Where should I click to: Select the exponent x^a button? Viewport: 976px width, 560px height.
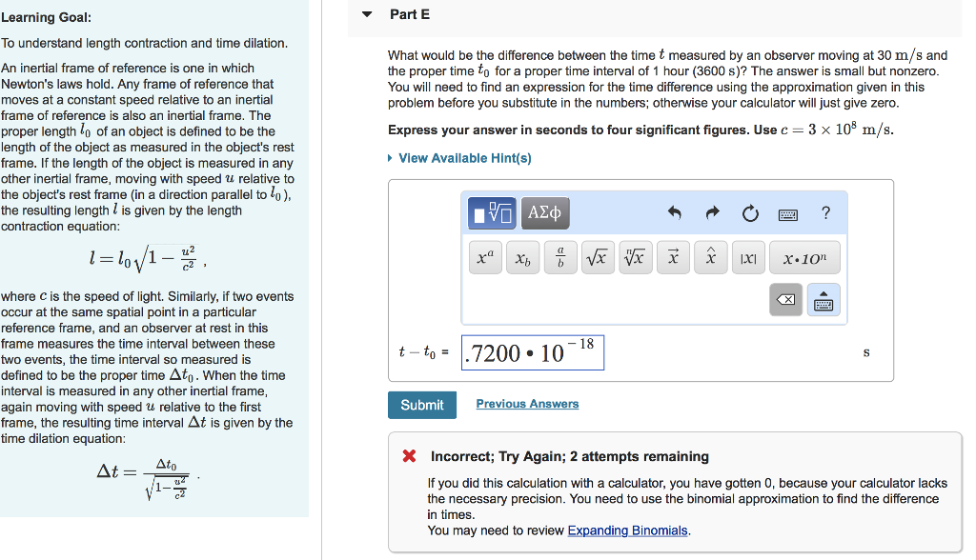484,256
